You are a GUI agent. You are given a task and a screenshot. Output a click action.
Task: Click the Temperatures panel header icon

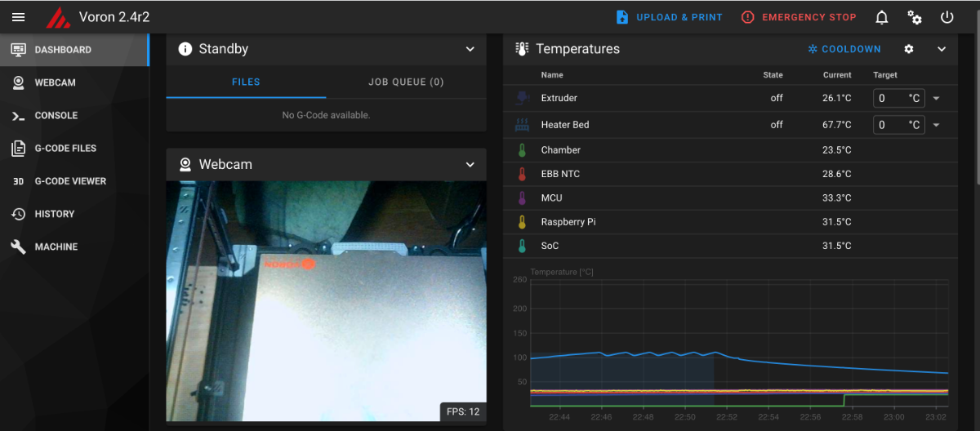[x=523, y=49]
